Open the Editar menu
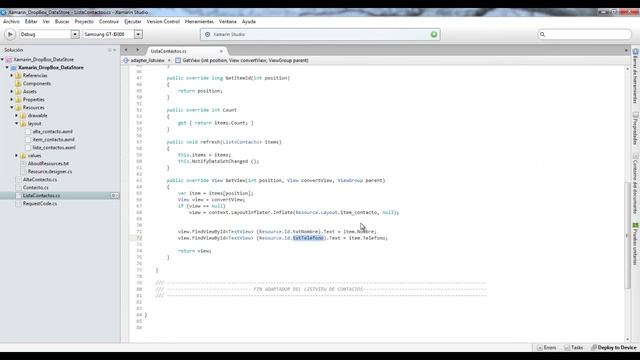The image size is (640, 360). (31, 21)
